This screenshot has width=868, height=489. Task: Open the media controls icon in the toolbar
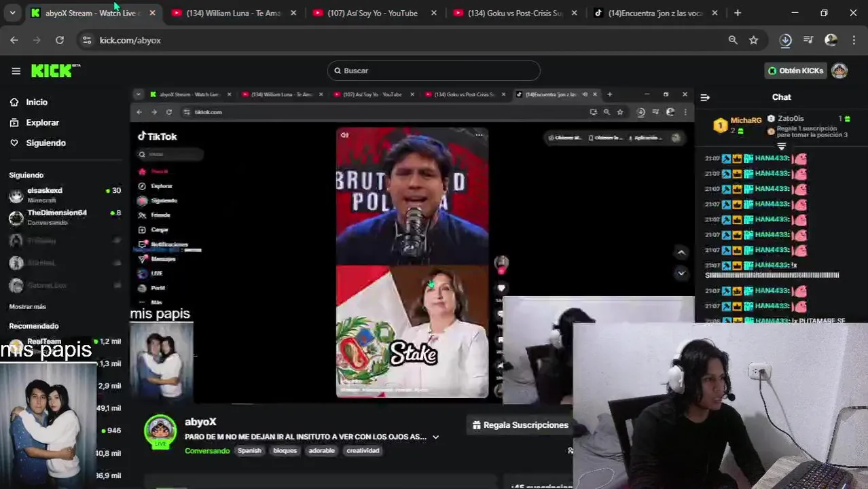tap(808, 40)
